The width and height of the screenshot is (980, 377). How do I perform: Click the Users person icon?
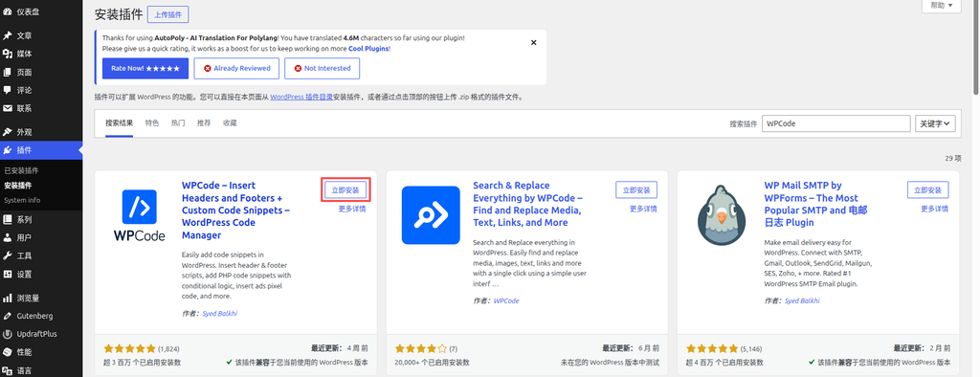pos(8,237)
